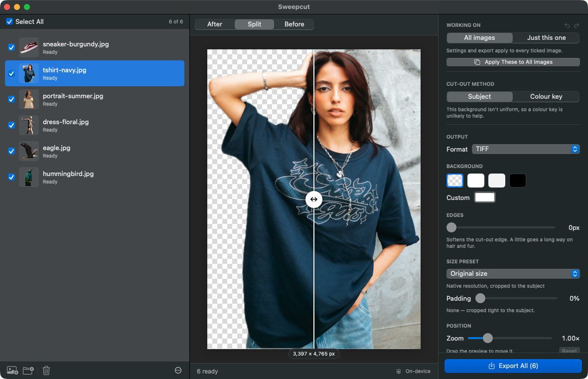Viewport: 588px width, 379px height.
Task: Click the 6 ready status text
Action: pyautogui.click(x=207, y=372)
